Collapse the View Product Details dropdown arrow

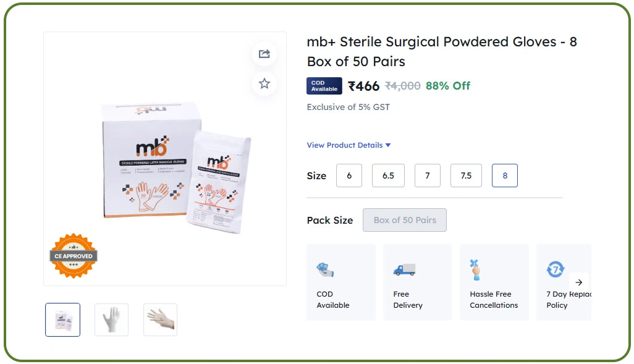click(x=388, y=145)
